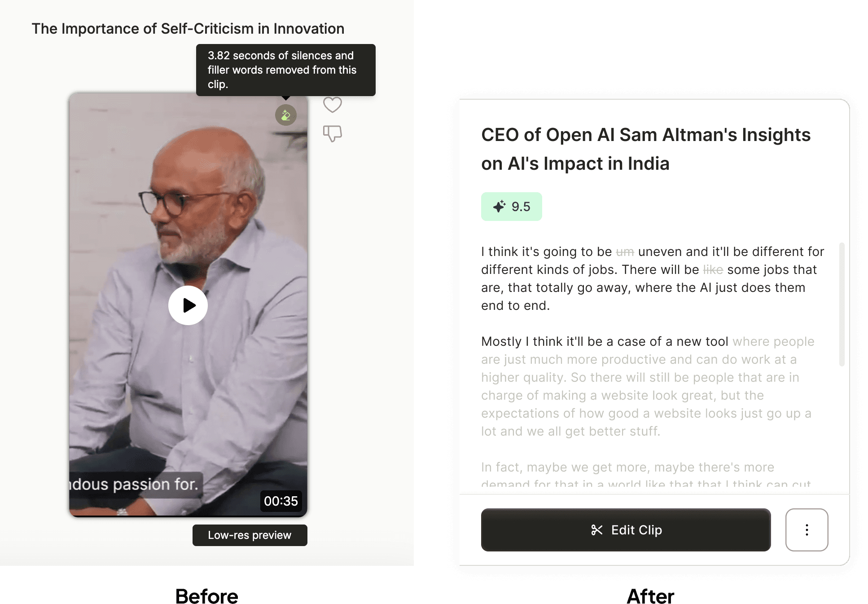Click the green filler-word eraser icon on video

[x=286, y=115]
